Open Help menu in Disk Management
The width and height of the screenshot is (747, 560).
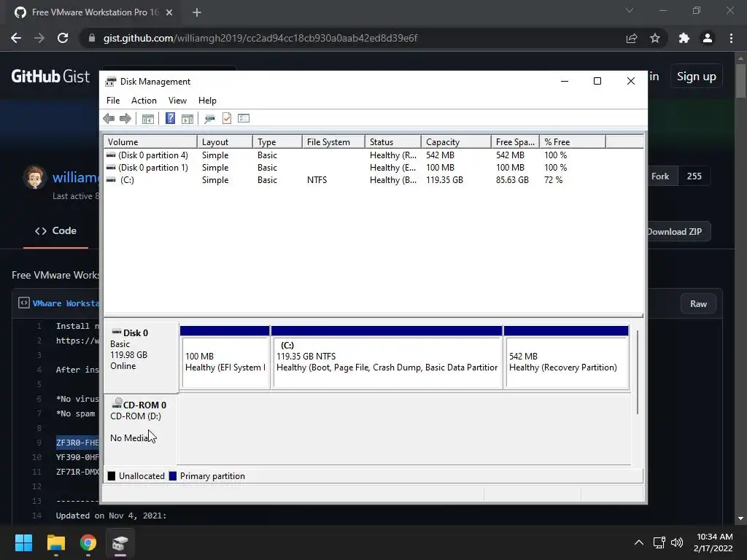pyautogui.click(x=207, y=101)
